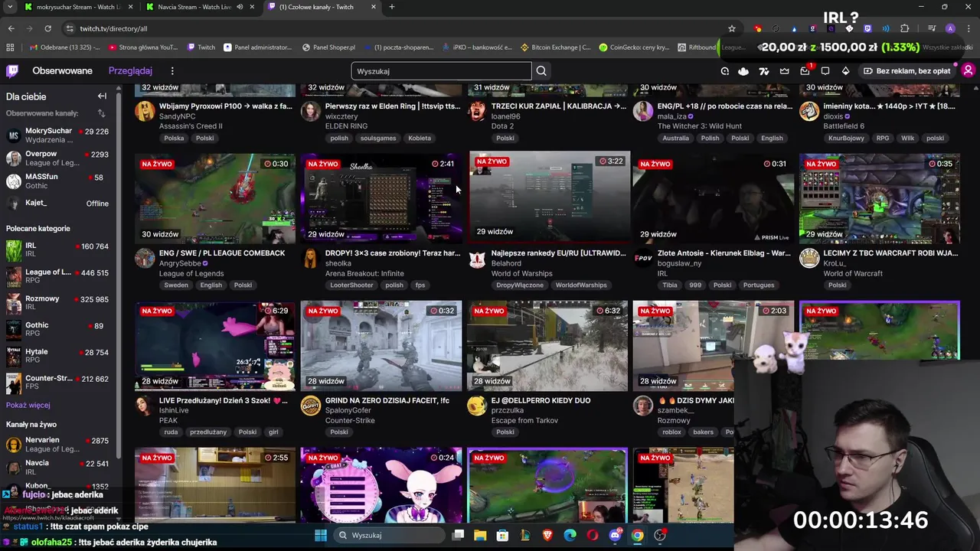The image size is (980, 551).
Task: Sort followed channels with the arrows icon
Action: [101, 113]
